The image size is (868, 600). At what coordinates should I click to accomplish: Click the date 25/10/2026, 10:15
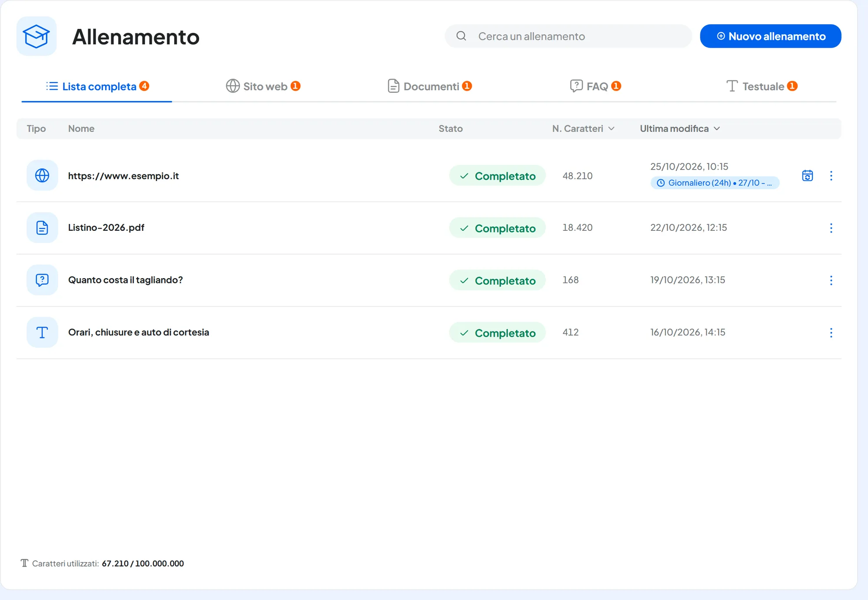click(689, 167)
